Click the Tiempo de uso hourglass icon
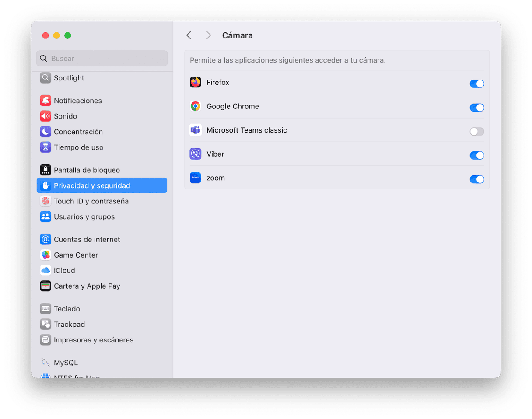532x419 pixels. click(x=45, y=147)
